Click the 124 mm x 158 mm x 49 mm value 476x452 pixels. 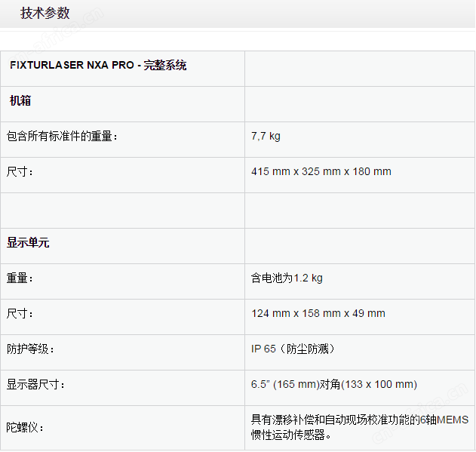tap(318, 313)
